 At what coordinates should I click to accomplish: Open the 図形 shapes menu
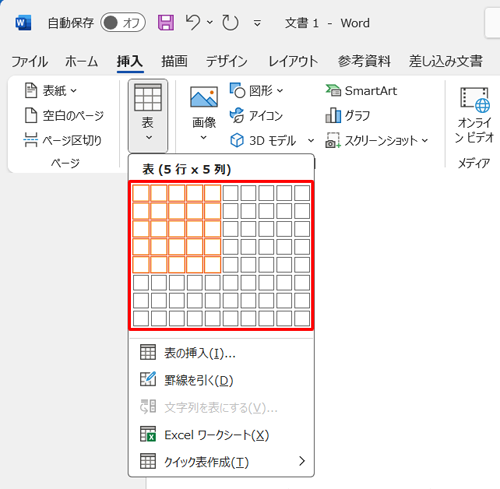coord(256,91)
